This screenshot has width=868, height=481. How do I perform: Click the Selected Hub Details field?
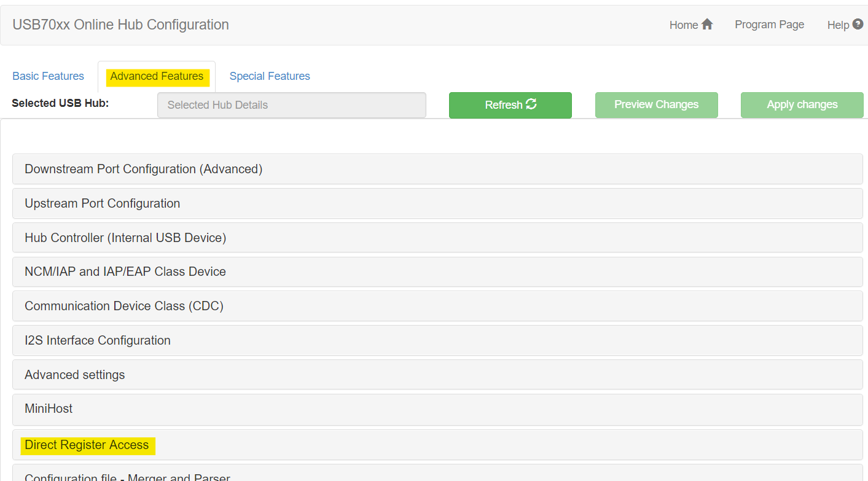tap(291, 104)
